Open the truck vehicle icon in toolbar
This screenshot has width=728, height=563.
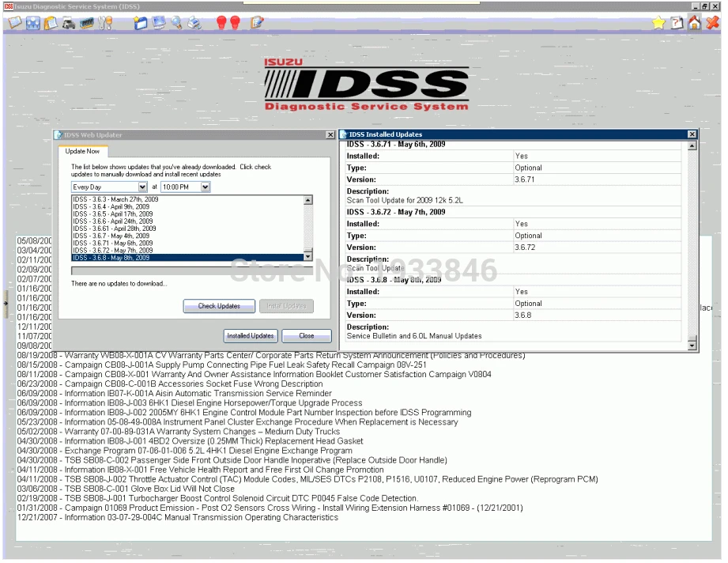click(x=69, y=23)
